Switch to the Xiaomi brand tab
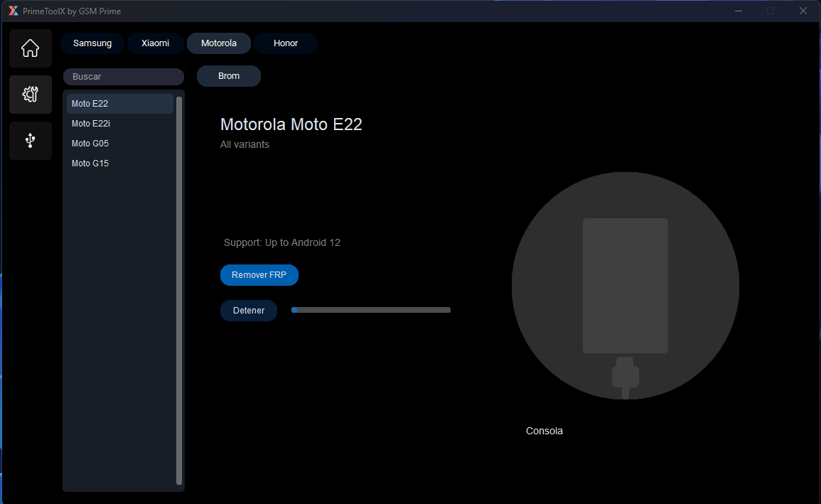The height and width of the screenshot is (504, 821). click(x=155, y=43)
